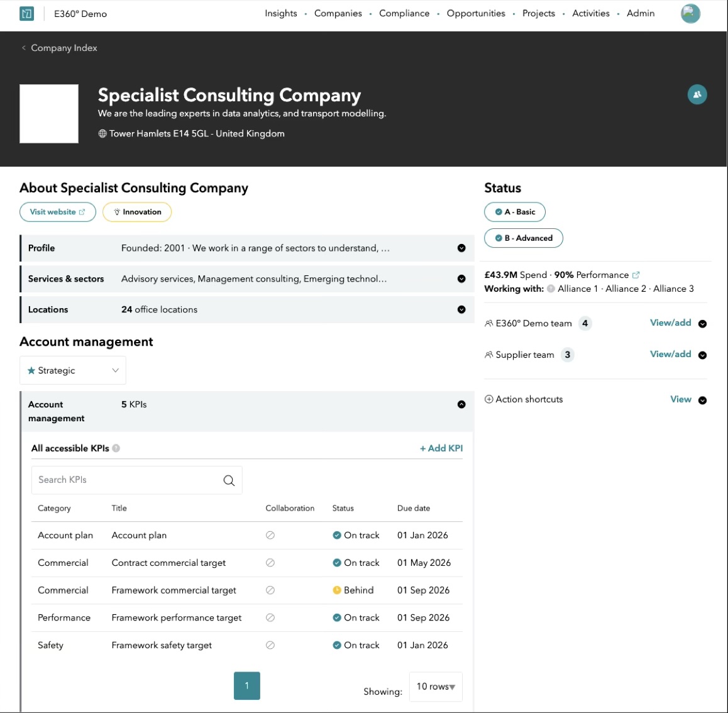Expand the Action shortcuts arrow

pos(702,400)
